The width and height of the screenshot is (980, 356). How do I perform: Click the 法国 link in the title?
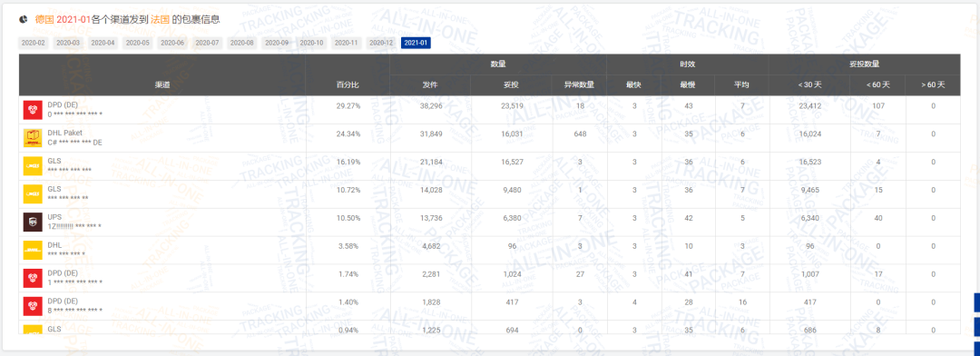click(x=160, y=19)
